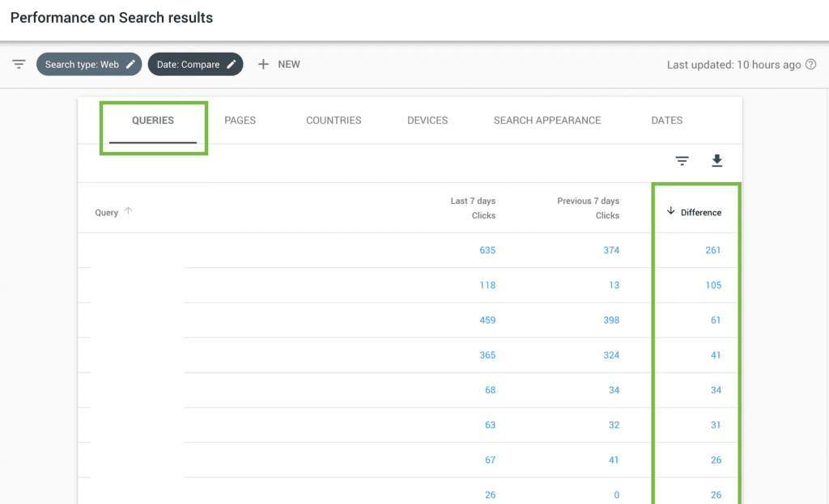Click the plus icon next to NEW

[x=262, y=64]
